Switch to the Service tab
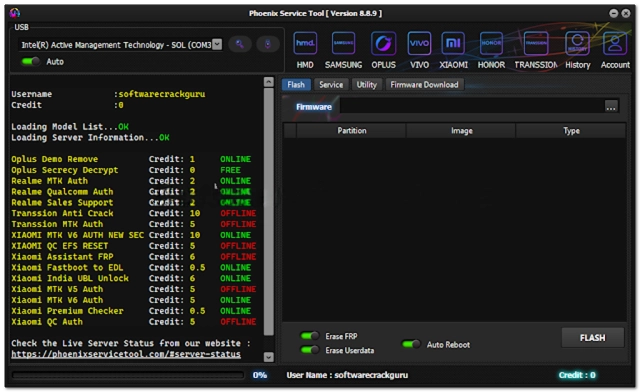Screen dimensions: 640x392 331,85
